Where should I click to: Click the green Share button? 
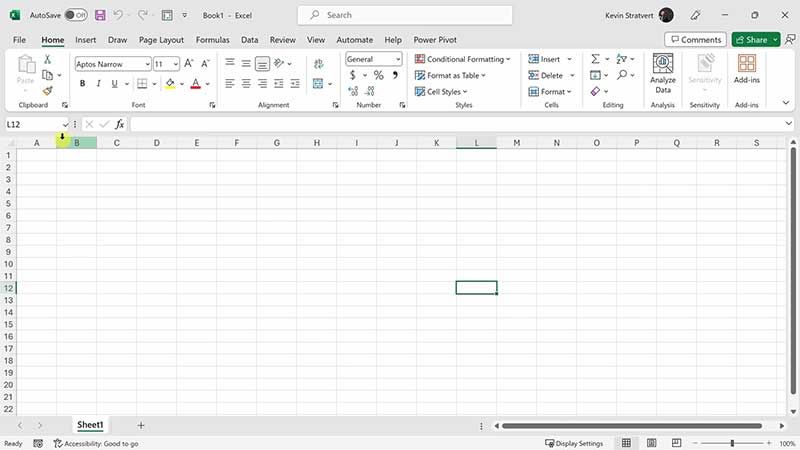tap(752, 39)
